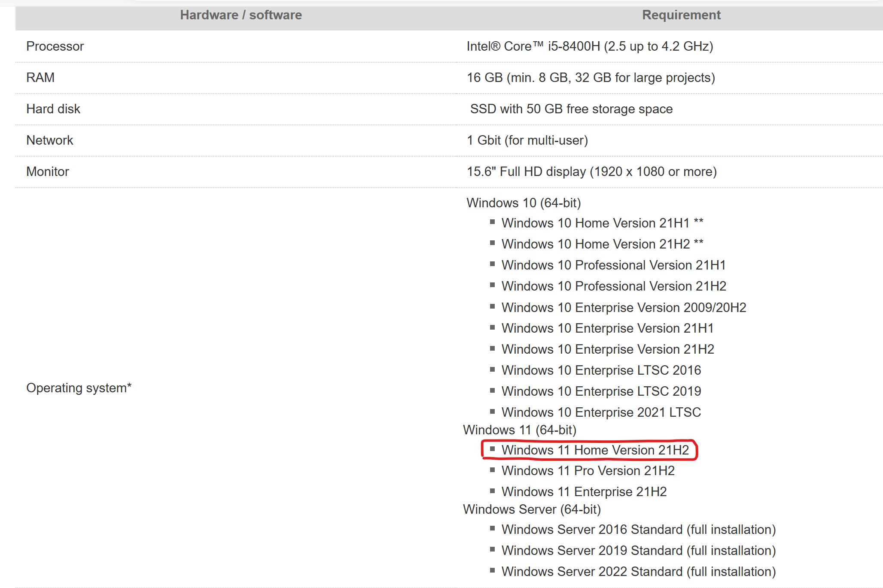The height and width of the screenshot is (588, 883).
Task: Click the Windows 10 Enterprise LTSC 2019 entry
Action: click(601, 391)
